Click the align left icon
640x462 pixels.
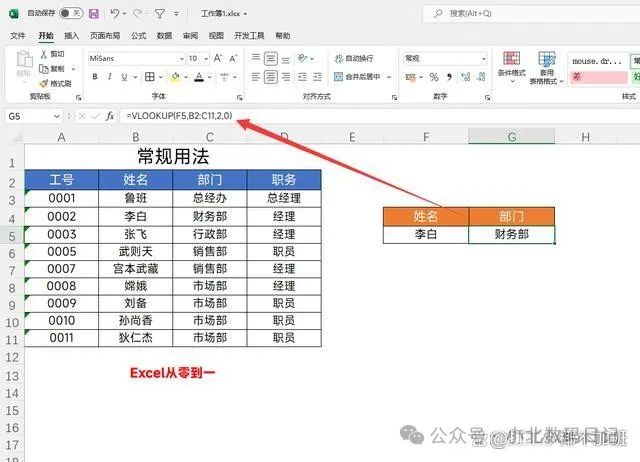256,76
